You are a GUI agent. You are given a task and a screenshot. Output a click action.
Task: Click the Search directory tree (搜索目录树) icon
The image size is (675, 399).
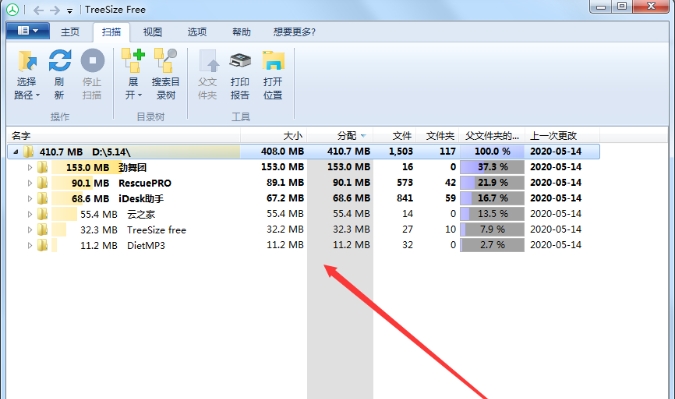click(x=165, y=60)
